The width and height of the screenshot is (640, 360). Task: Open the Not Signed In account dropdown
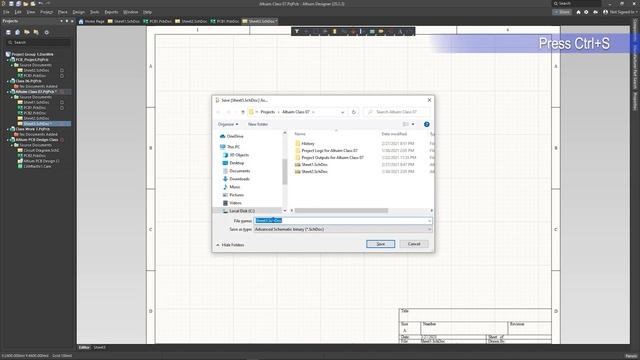620,12
